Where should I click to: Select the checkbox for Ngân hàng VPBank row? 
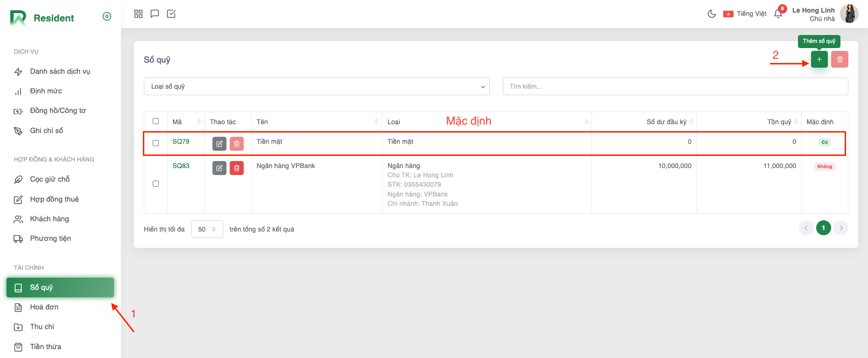pyautogui.click(x=155, y=184)
